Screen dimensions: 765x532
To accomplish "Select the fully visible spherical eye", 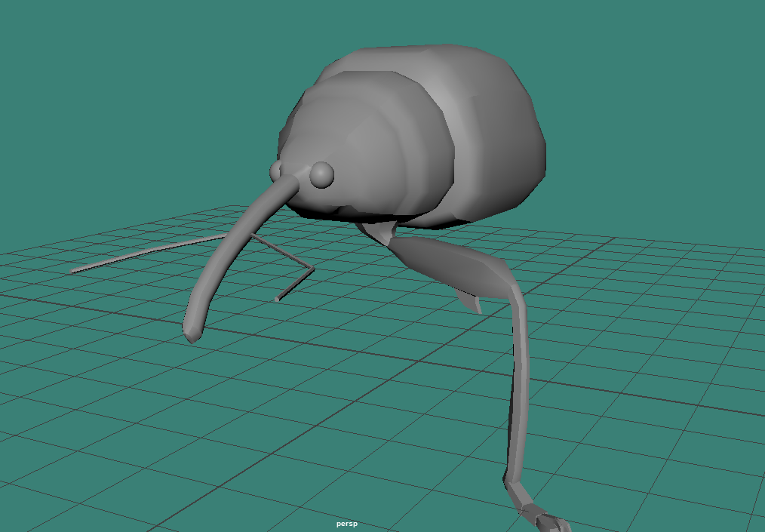I will [x=322, y=174].
